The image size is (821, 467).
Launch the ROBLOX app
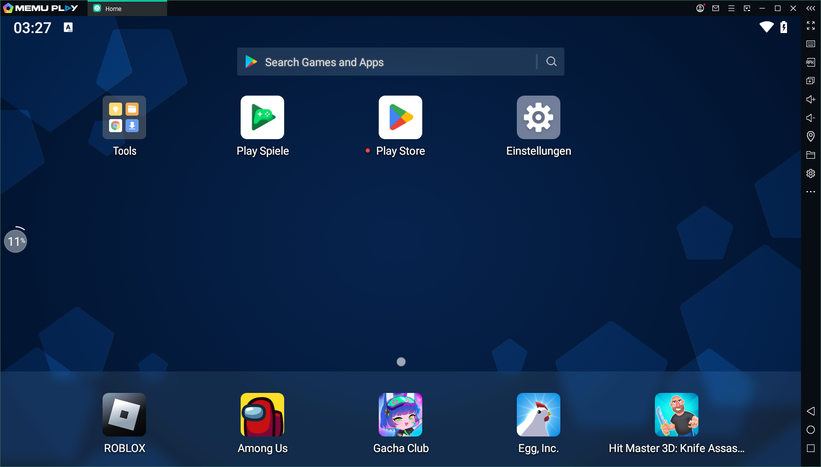[x=124, y=415]
